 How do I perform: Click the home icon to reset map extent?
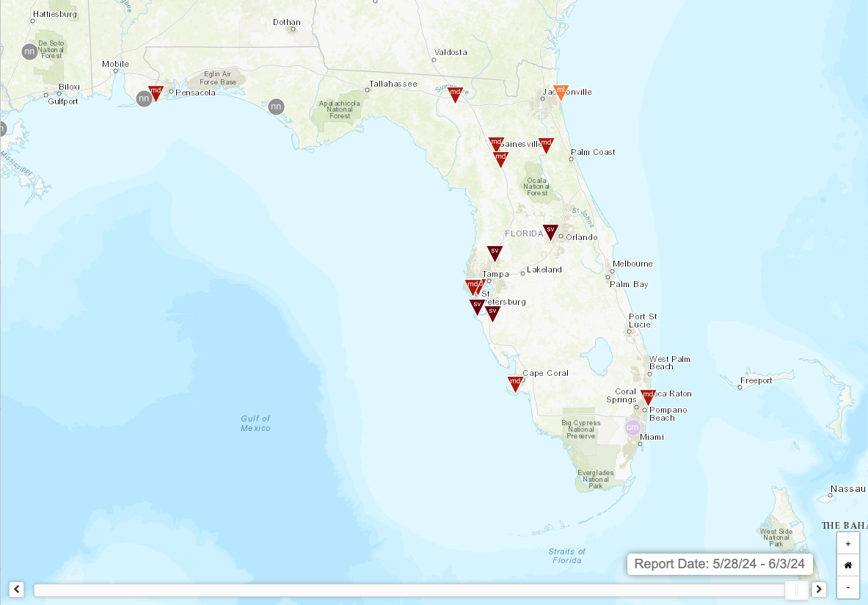847,565
